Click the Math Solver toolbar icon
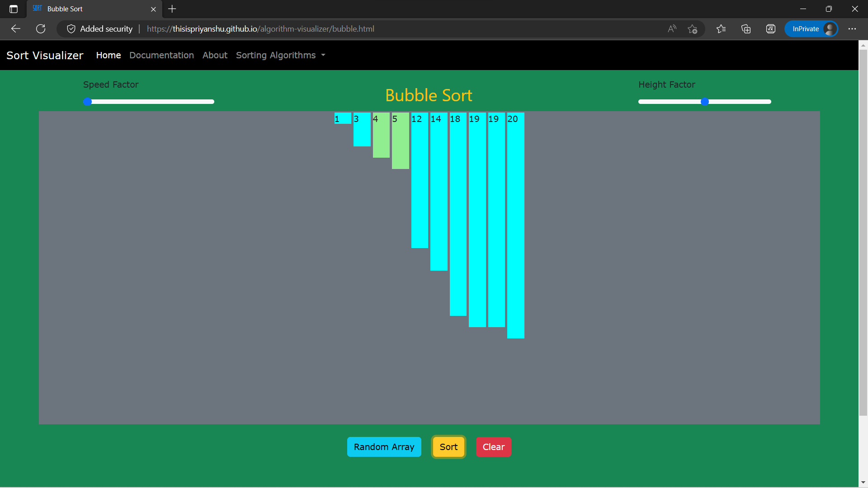The width and height of the screenshot is (868, 488). pyautogui.click(x=771, y=29)
